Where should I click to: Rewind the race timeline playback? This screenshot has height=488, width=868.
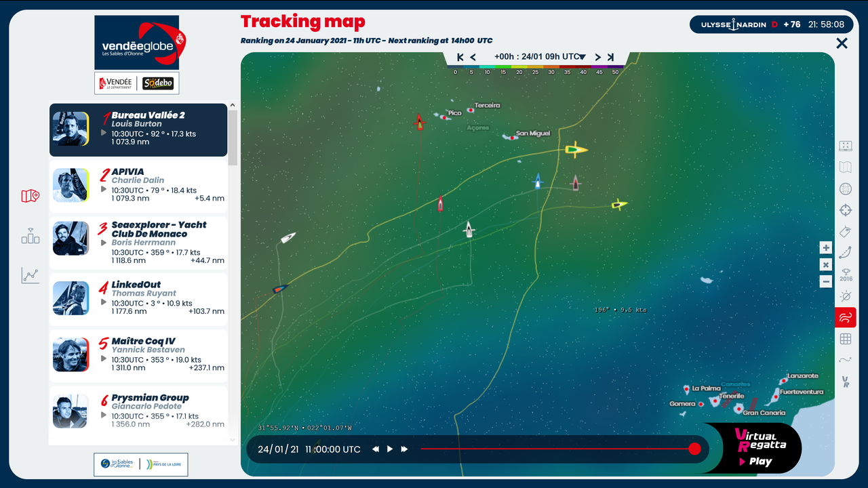[x=376, y=449]
